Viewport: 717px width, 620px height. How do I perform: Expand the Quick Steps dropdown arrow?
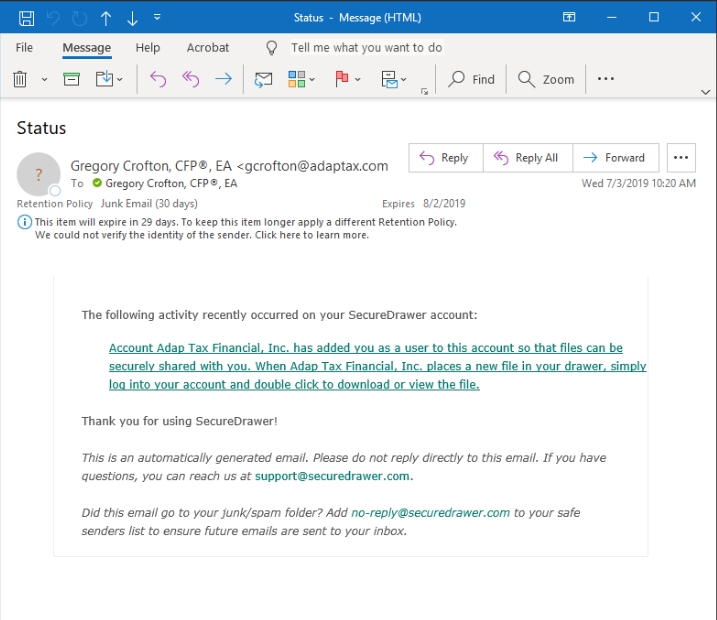pyautogui.click(x=403, y=80)
